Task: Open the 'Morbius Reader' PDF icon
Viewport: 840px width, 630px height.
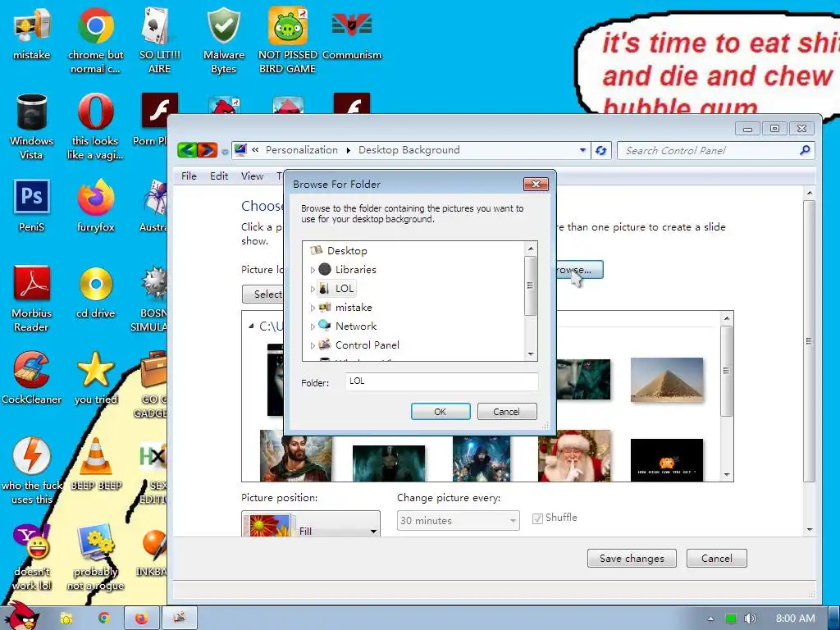Action: tap(32, 283)
